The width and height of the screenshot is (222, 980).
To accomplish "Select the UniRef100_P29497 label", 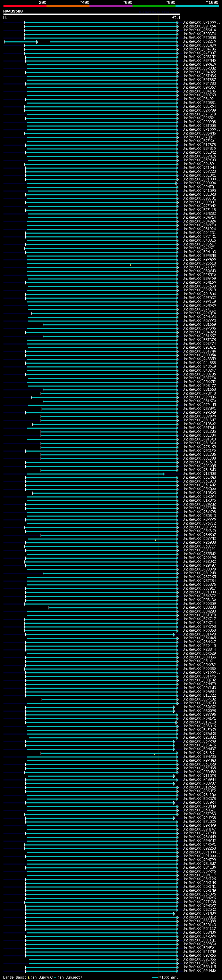I will (x=199, y=565).
